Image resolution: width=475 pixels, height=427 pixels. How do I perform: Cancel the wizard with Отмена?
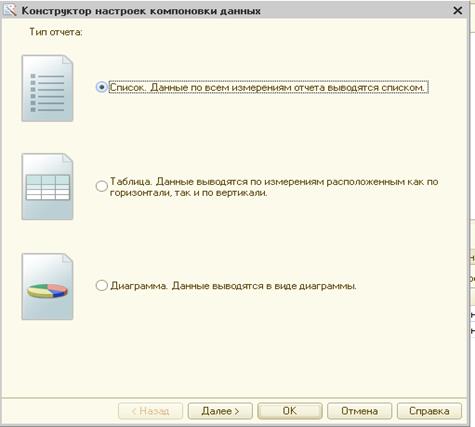tap(359, 411)
